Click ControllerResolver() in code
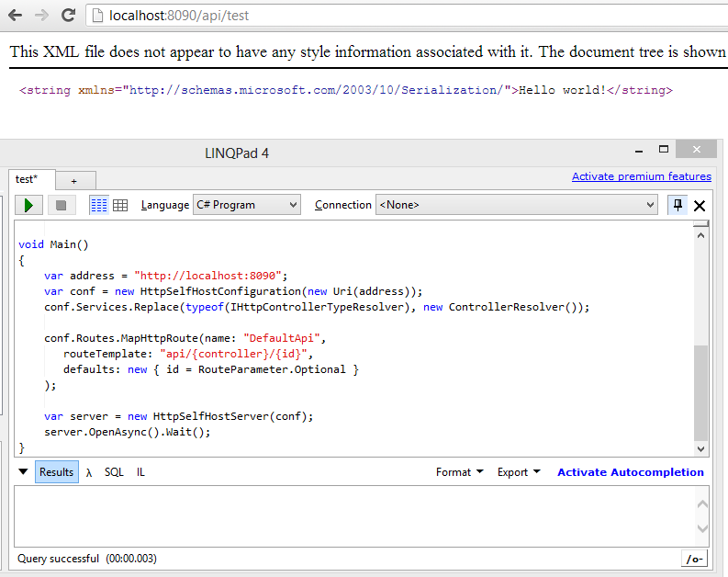This screenshot has height=577, width=728. pyautogui.click(x=512, y=307)
